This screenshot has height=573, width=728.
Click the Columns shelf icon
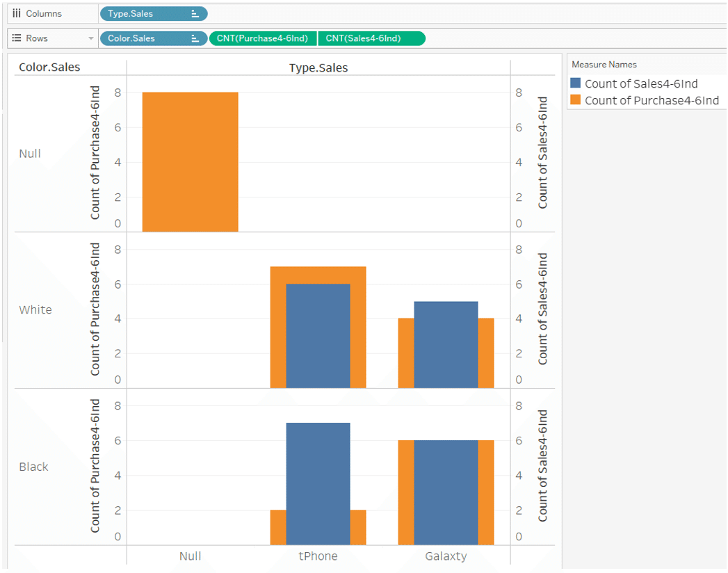[x=17, y=13]
